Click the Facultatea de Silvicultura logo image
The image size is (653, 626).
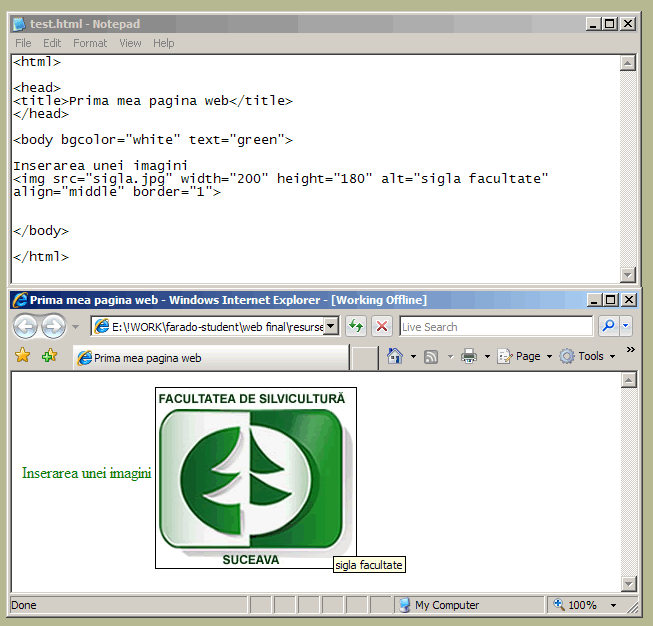click(255, 478)
